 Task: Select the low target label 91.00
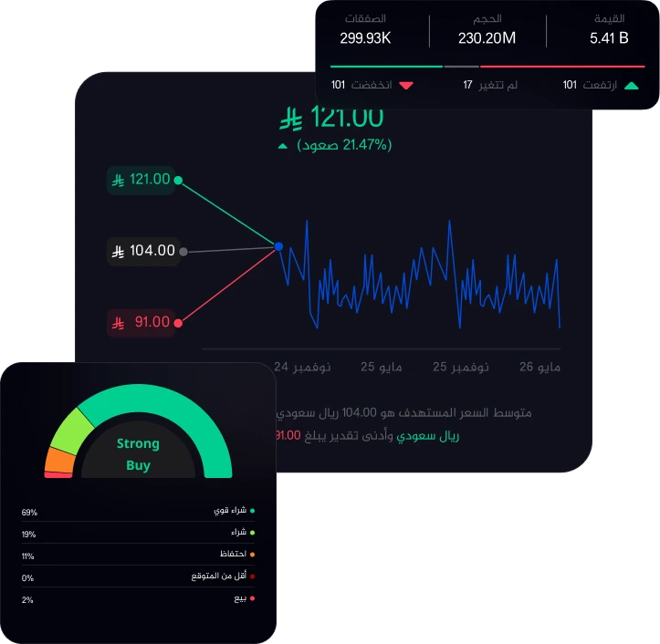click(x=141, y=323)
